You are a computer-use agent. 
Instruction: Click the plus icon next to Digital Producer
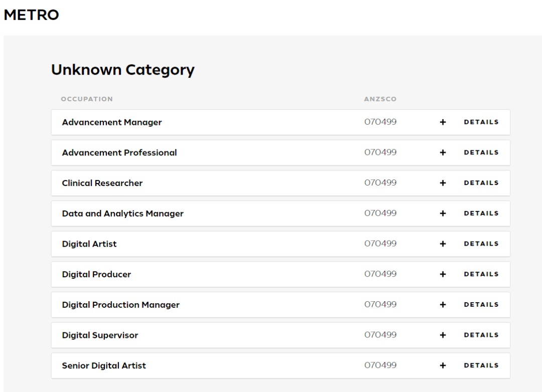[443, 274]
